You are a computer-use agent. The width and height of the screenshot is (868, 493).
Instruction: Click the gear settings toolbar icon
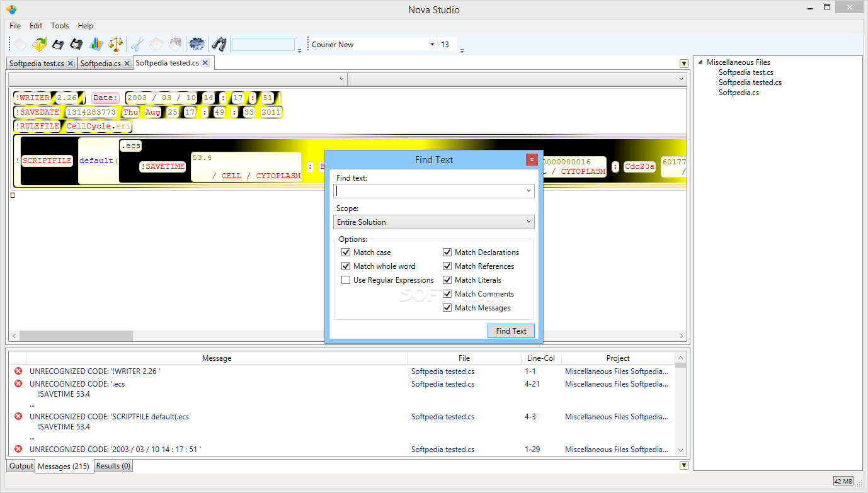pyautogui.click(x=197, y=44)
